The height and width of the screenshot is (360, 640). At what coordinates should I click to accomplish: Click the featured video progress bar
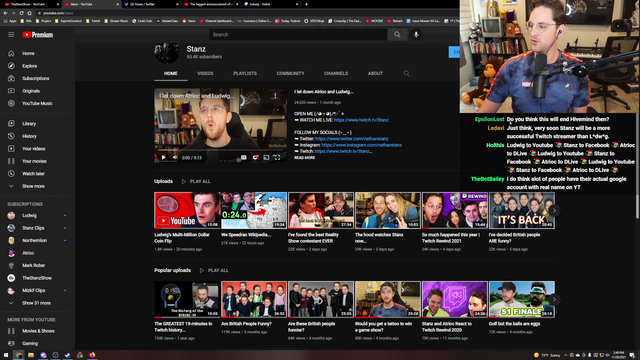[x=220, y=151]
